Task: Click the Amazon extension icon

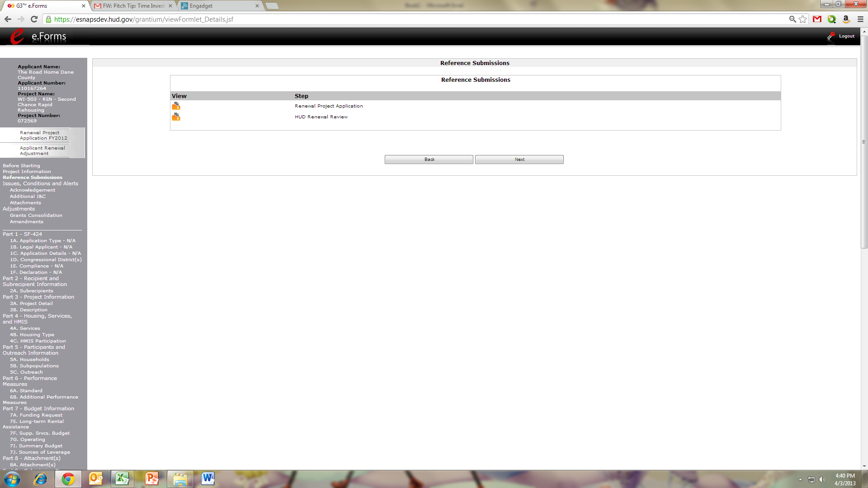Action: [x=846, y=19]
